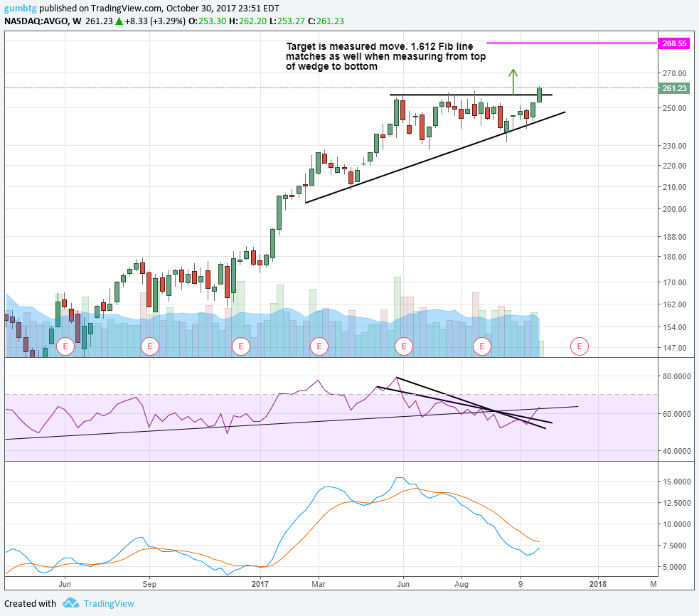The width and height of the screenshot is (699, 616).
Task: Click the Mar time axis label
Action: pyautogui.click(x=318, y=584)
